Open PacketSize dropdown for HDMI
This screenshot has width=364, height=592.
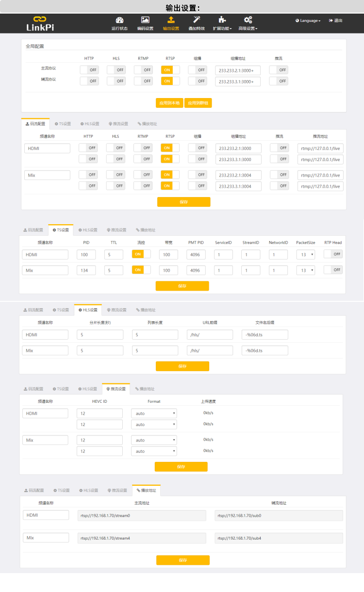[x=306, y=254]
